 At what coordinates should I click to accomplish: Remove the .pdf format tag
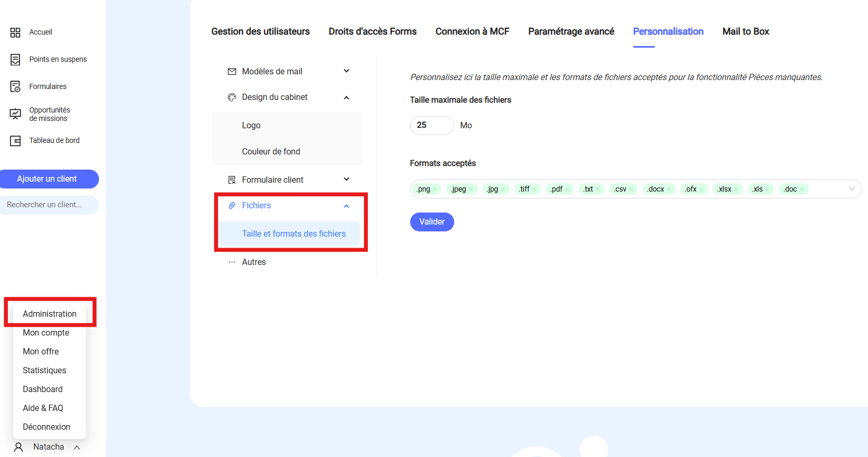[567, 190]
